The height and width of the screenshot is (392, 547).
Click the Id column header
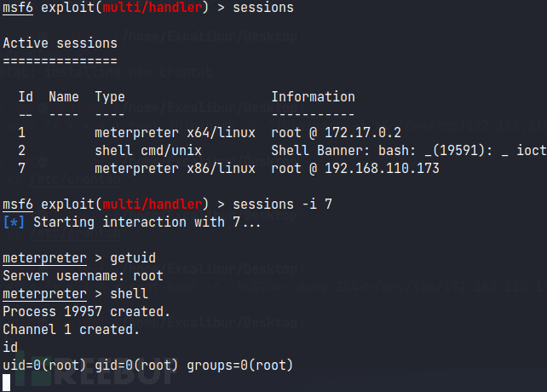click(x=26, y=96)
